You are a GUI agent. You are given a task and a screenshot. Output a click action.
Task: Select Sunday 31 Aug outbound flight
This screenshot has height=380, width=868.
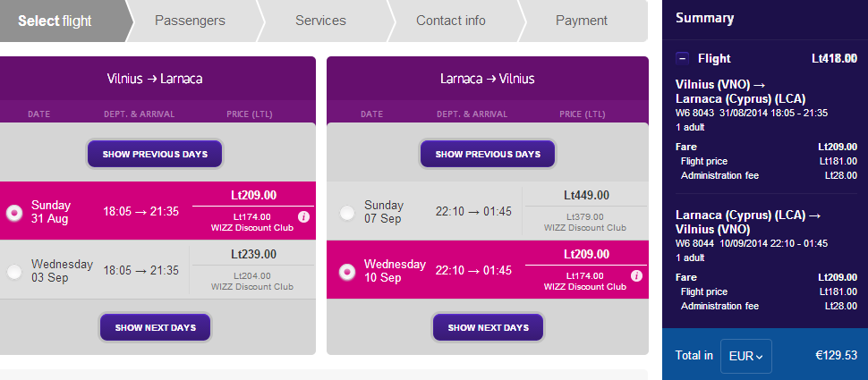[14, 213]
